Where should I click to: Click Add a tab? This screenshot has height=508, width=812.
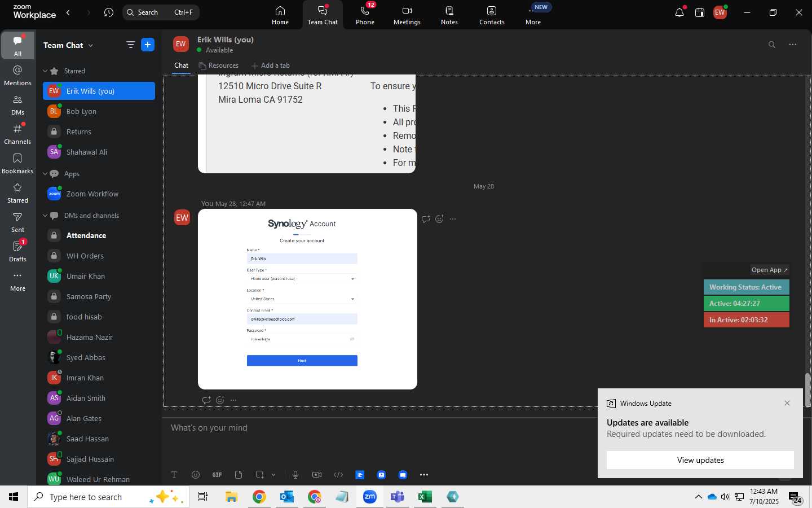click(270, 65)
